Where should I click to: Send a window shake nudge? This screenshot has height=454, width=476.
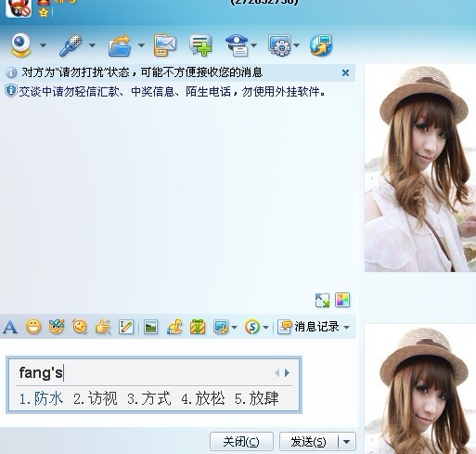pyautogui.click(x=80, y=327)
